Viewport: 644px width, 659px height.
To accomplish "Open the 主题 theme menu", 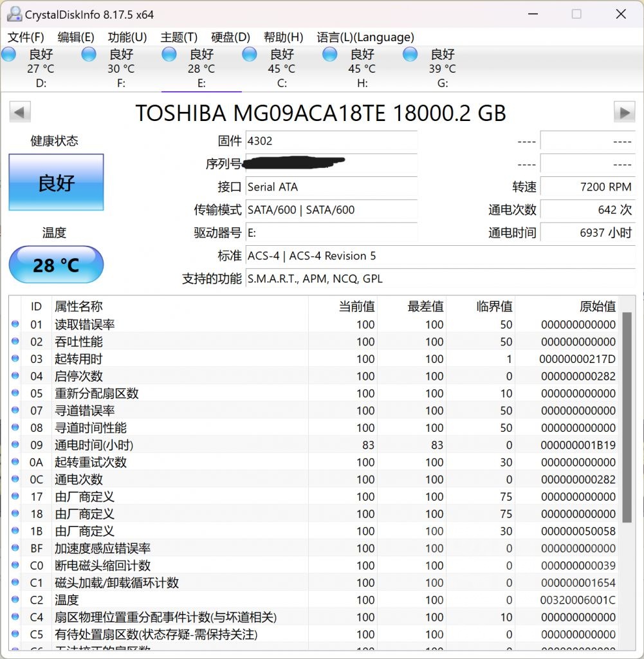I will [x=178, y=37].
